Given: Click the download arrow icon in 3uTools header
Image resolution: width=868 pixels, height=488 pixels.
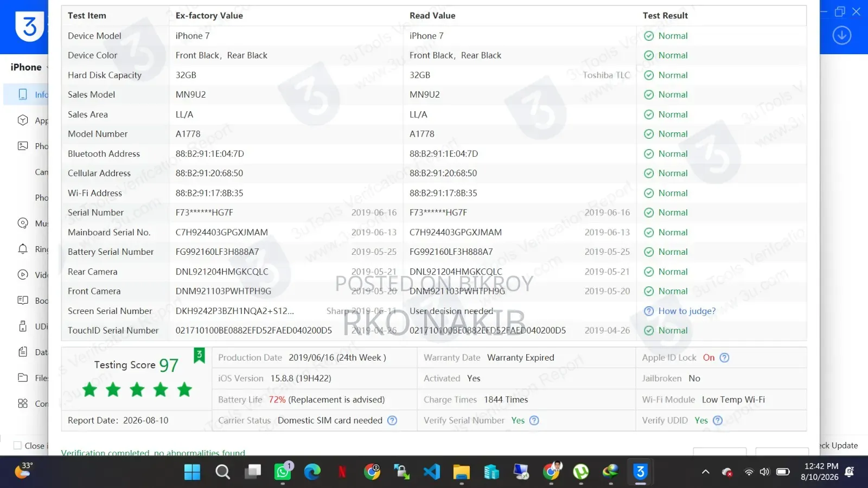Looking at the screenshot, I should pyautogui.click(x=841, y=36).
